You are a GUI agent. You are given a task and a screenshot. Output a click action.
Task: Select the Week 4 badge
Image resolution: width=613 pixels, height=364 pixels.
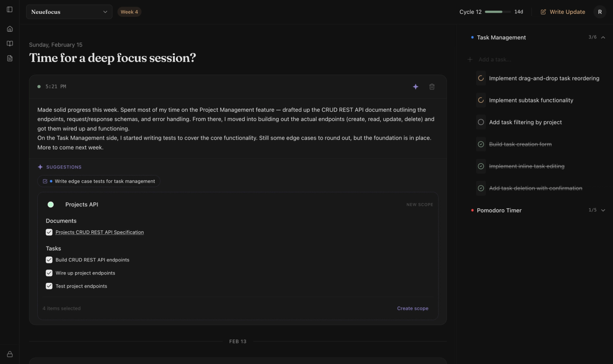[129, 11]
